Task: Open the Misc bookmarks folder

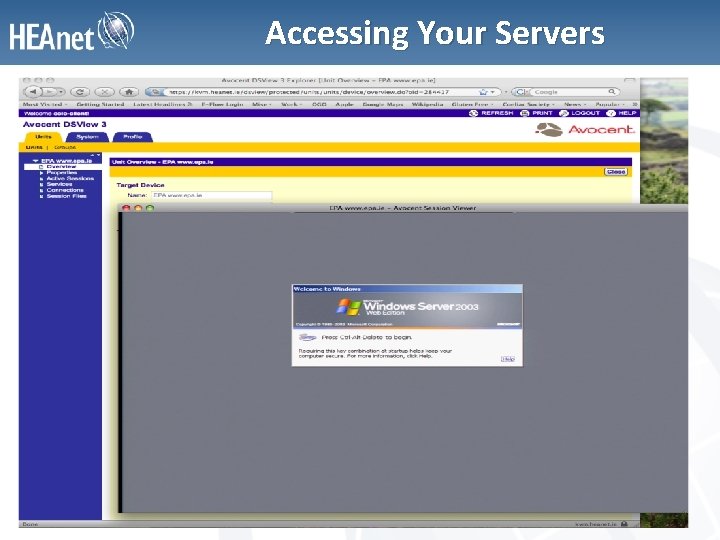Action: click(261, 105)
